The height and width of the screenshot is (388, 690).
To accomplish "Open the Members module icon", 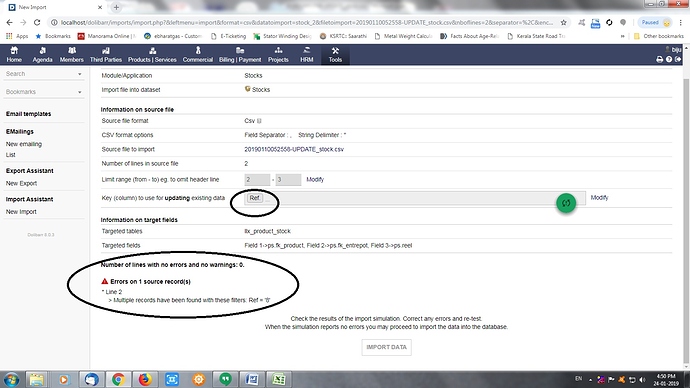I will tap(72, 51).
